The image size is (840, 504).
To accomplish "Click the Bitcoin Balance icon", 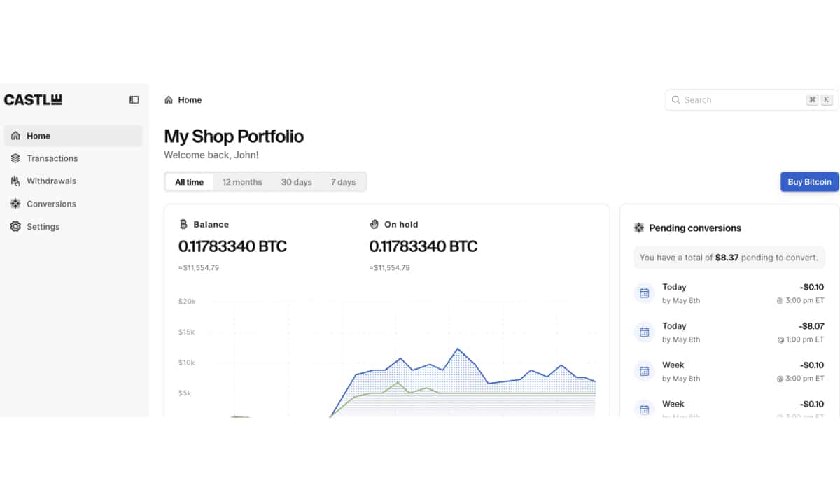I will tap(183, 225).
